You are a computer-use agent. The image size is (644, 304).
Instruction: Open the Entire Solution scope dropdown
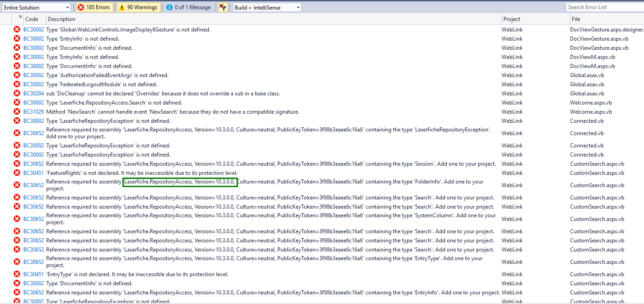coord(36,7)
